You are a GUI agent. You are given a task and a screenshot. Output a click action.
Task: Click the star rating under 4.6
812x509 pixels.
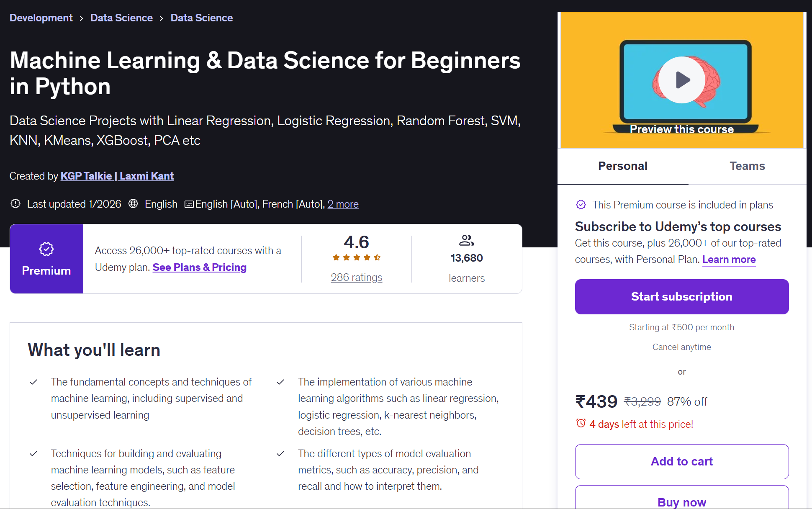pos(357,258)
